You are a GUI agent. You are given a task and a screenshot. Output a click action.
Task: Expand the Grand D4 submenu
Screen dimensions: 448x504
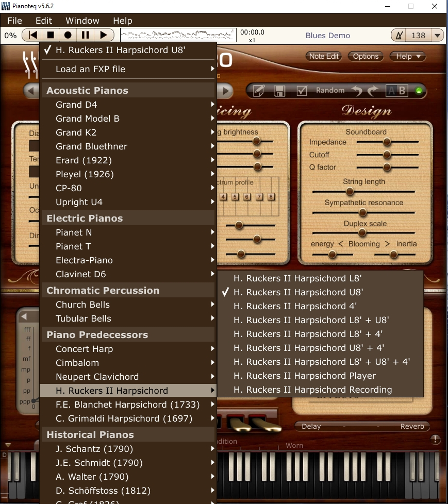click(x=128, y=105)
